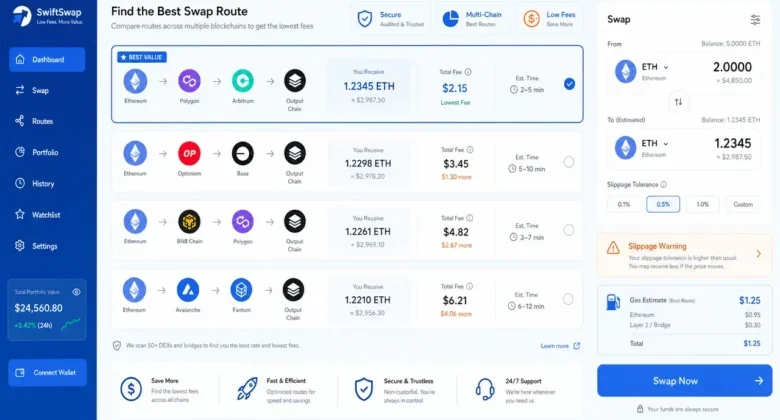Viewport: 780px width, 420px height.
Task: Open Portfolio in sidebar
Action: tap(47, 152)
